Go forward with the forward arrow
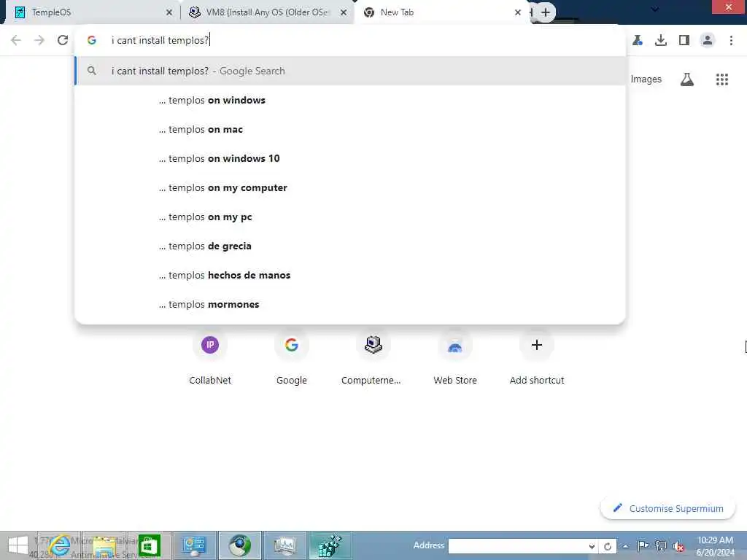This screenshot has height=560, width=747. [39, 41]
